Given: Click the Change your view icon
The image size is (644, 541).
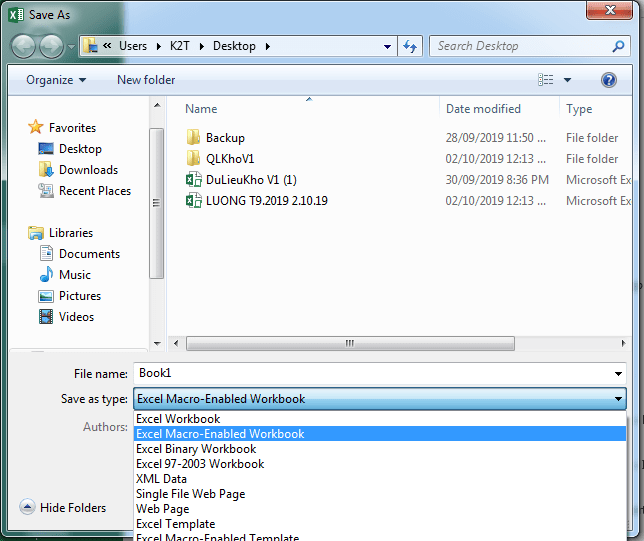Looking at the screenshot, I should coord(545,80).
